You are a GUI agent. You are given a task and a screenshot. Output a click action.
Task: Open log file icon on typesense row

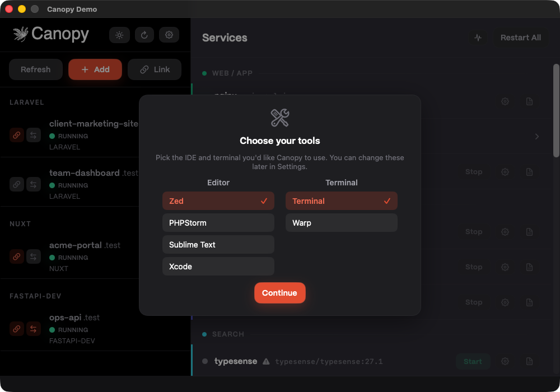coord(529,361)
